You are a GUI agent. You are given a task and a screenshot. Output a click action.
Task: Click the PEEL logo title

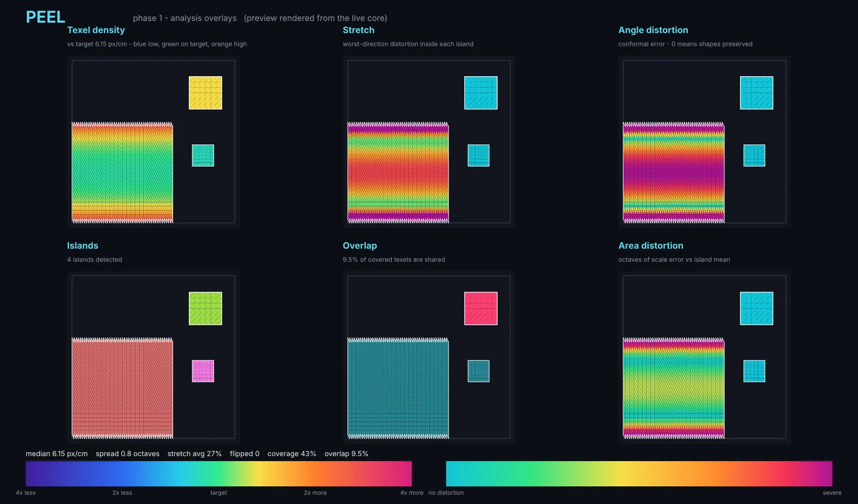coord(46,17)
